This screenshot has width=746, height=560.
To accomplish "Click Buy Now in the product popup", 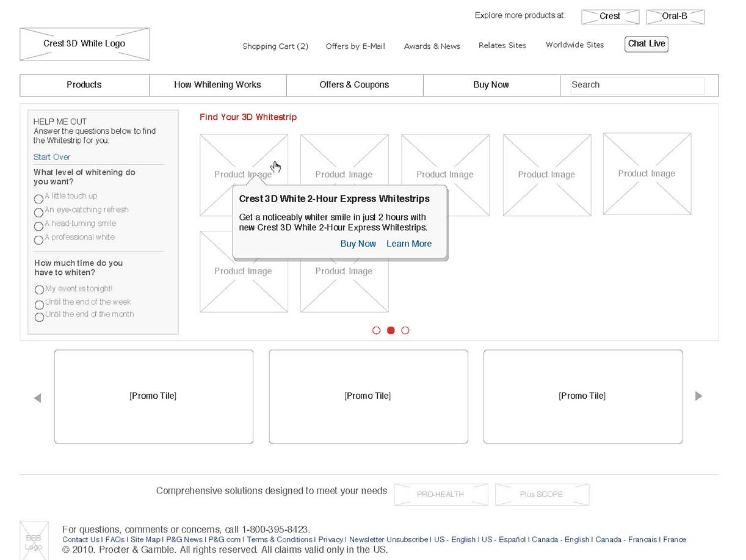I will click(x=358, y=244).
